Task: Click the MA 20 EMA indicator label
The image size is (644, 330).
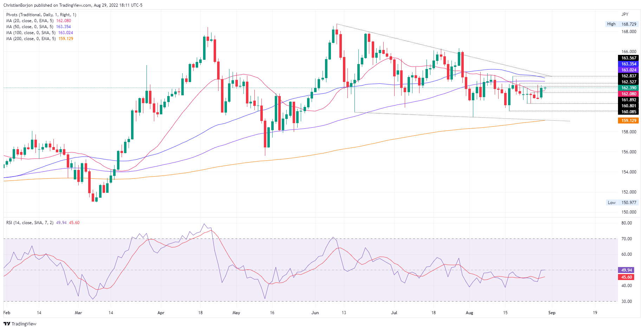Action: (x=38, y=21)
